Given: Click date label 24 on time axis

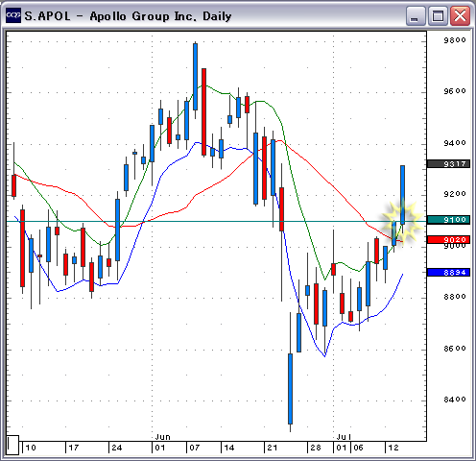Looking at the screenshot, I should (117, 448).
